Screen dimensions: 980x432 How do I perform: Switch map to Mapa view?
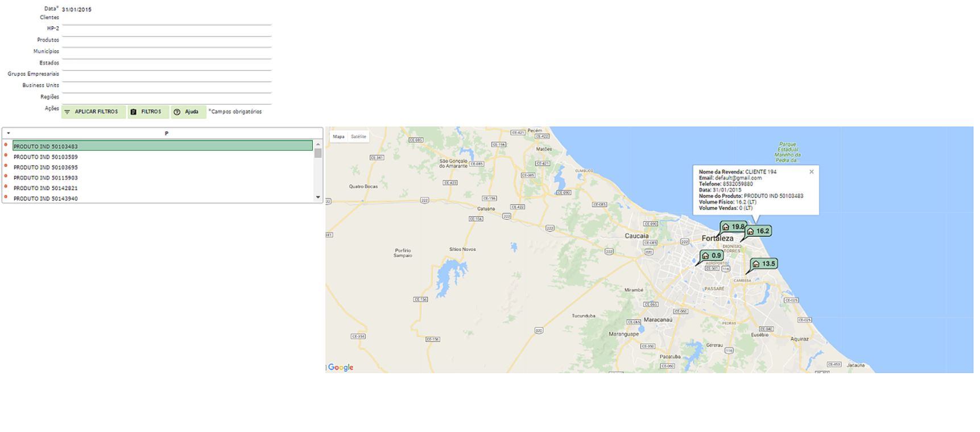pos(338,137)
